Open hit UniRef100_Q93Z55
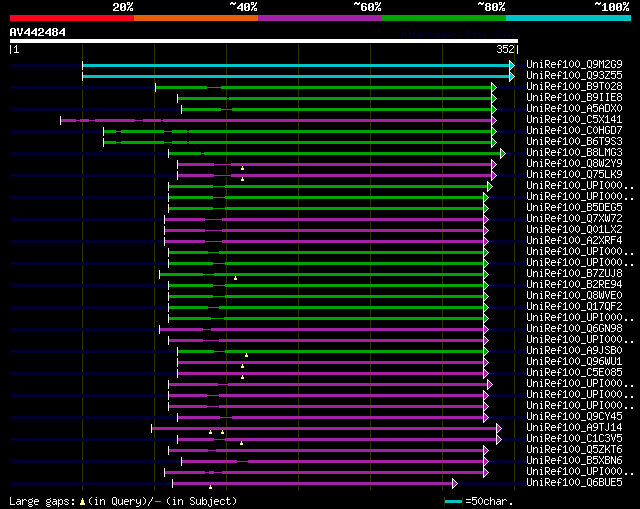The width and height of the screenshot is (640, 509). [x=574, y=75]
